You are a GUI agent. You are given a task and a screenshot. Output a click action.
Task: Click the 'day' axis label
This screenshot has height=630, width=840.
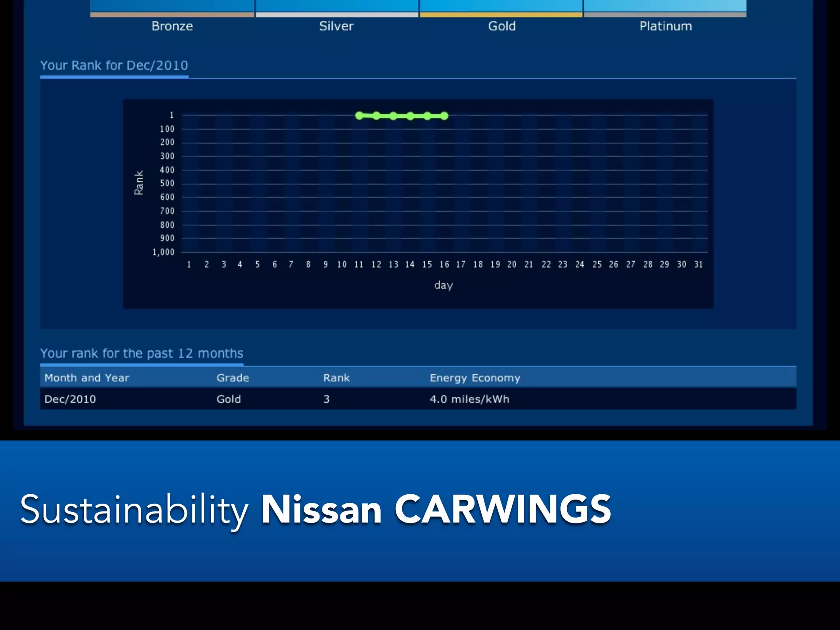(x=443, y=285)
